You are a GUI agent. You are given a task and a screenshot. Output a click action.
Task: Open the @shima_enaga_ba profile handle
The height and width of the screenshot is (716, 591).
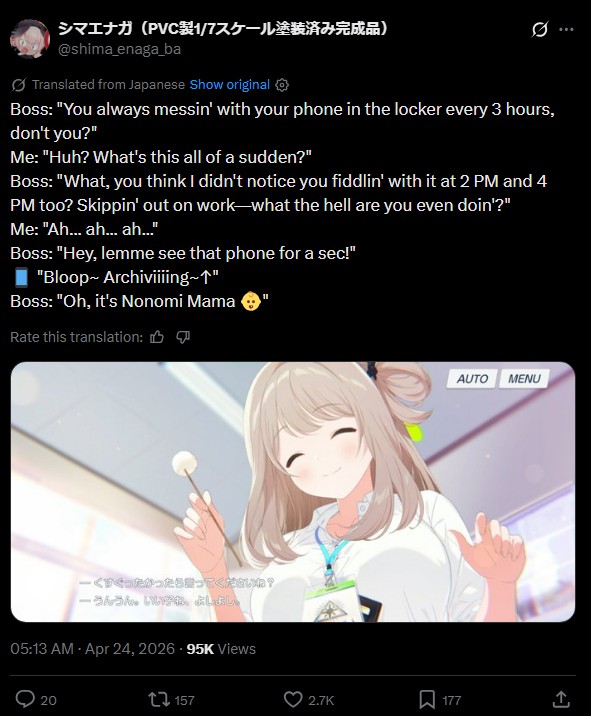pyautogui.click(x=120, y=49)
